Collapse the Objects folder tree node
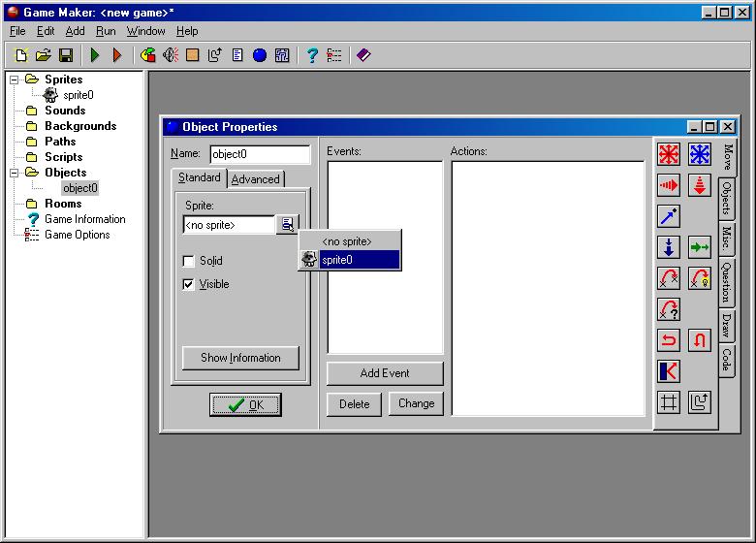Screen dimensions: 756x543 (15, 173)
